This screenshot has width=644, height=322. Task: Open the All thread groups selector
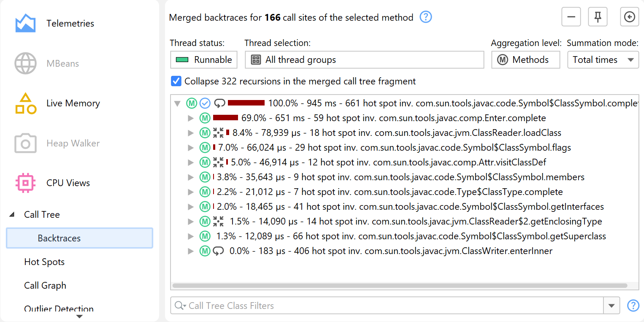[x=364, y=60]
